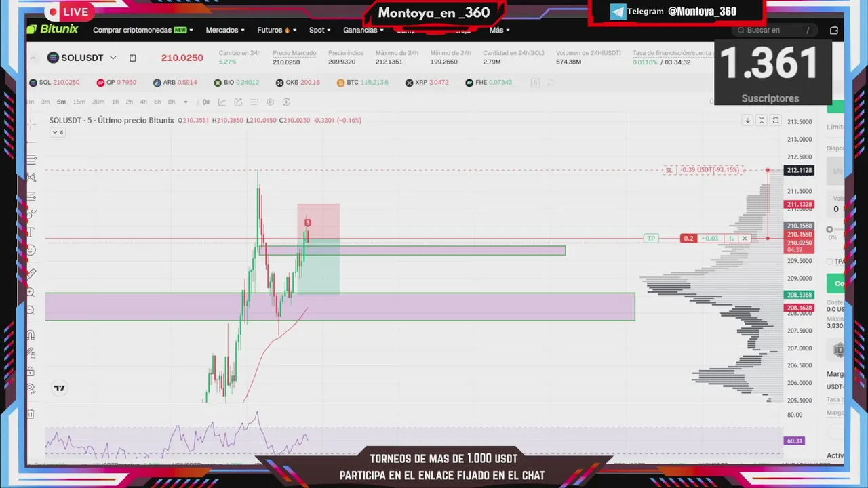This screenshot has height=488, width=868.
Task: Tick the TP/SL checkbox in order panel
Action: coord(830,261)
